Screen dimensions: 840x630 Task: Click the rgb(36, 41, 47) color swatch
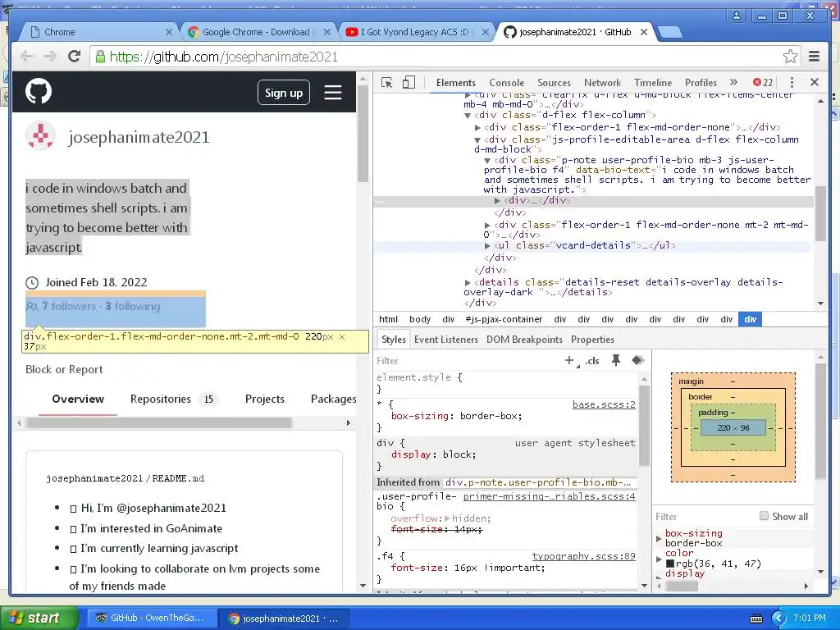[x=669, y=564]
